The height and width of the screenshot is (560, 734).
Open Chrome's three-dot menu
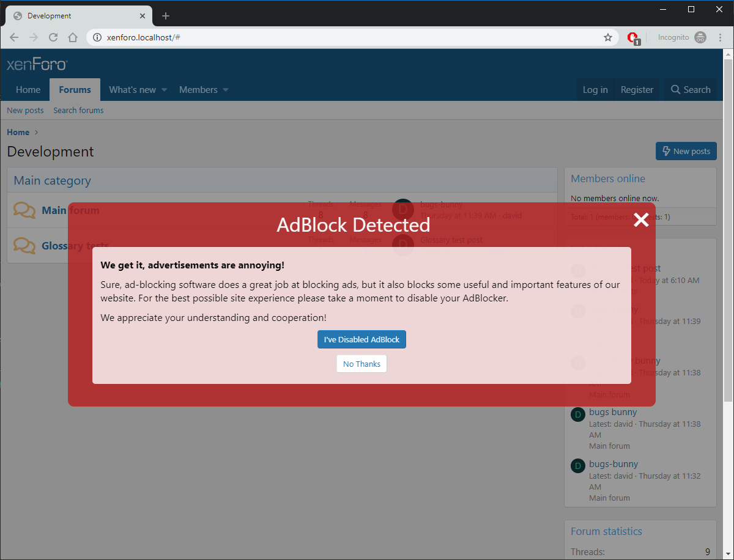coord(720,37)
